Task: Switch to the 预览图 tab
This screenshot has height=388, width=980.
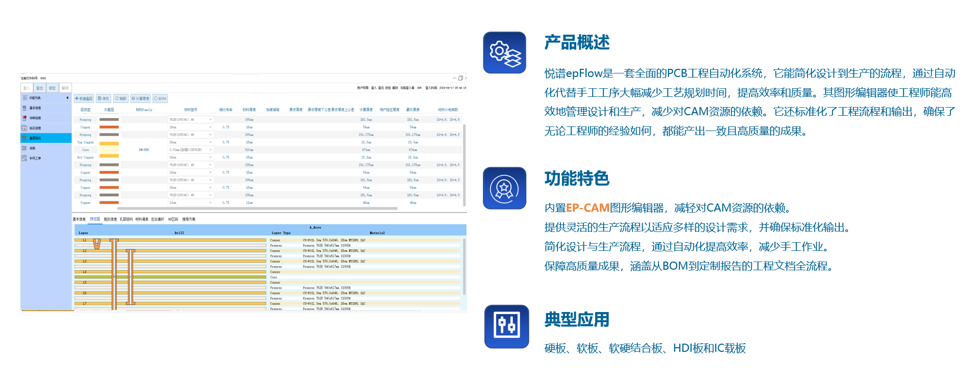Action: pos(95,219)
